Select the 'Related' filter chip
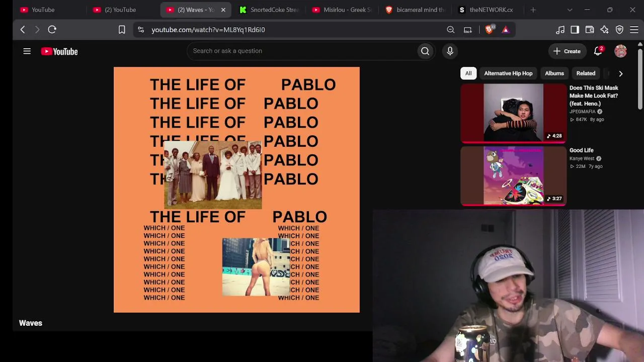Viewport: 644px width, 362px height. [x=586, y=73]
